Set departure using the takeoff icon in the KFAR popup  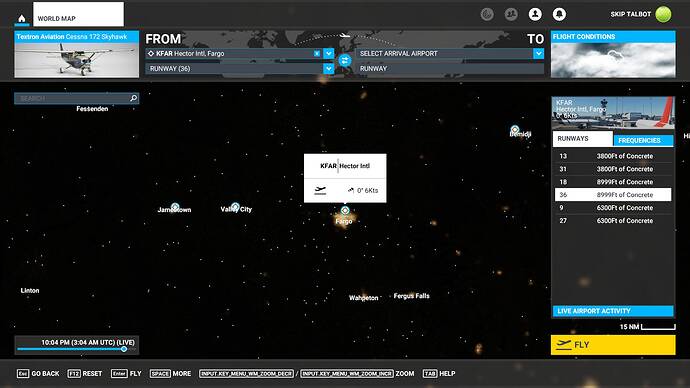pos(320,190)
